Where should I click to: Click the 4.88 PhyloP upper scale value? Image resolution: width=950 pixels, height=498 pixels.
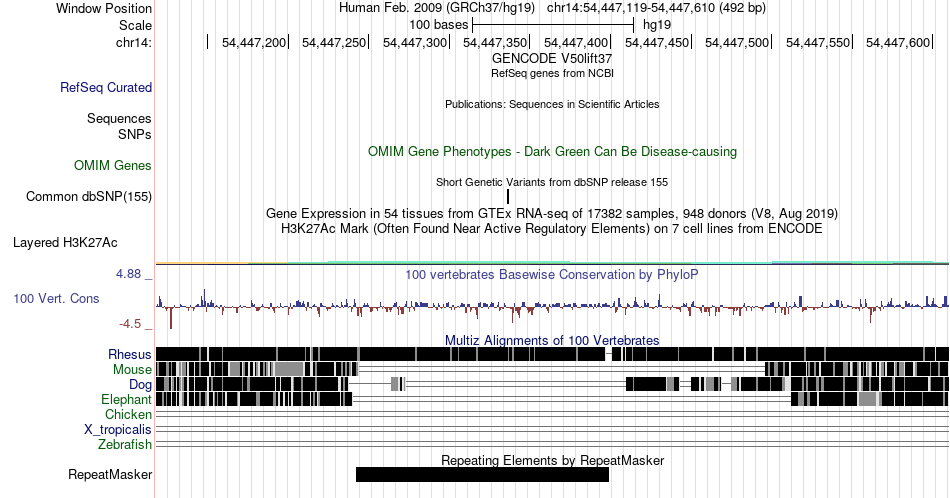click(x=128, y=274)
